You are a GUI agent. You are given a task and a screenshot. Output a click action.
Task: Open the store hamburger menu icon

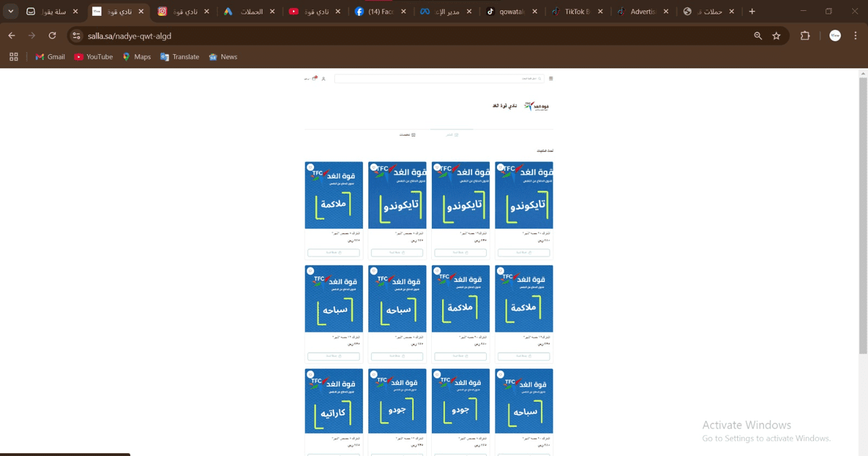pyautogui.click(x=550, y=78)
